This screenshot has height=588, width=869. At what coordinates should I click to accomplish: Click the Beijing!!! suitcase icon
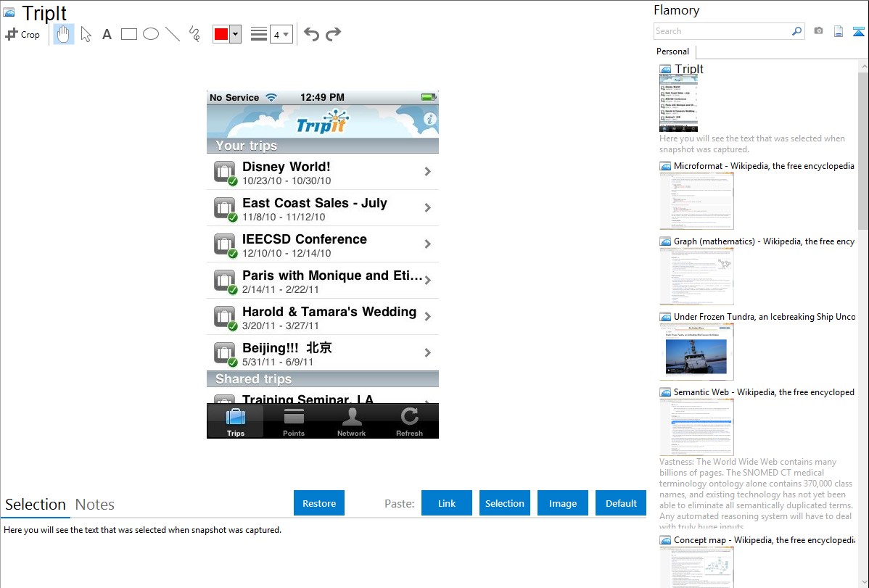[x=225, y=354]
